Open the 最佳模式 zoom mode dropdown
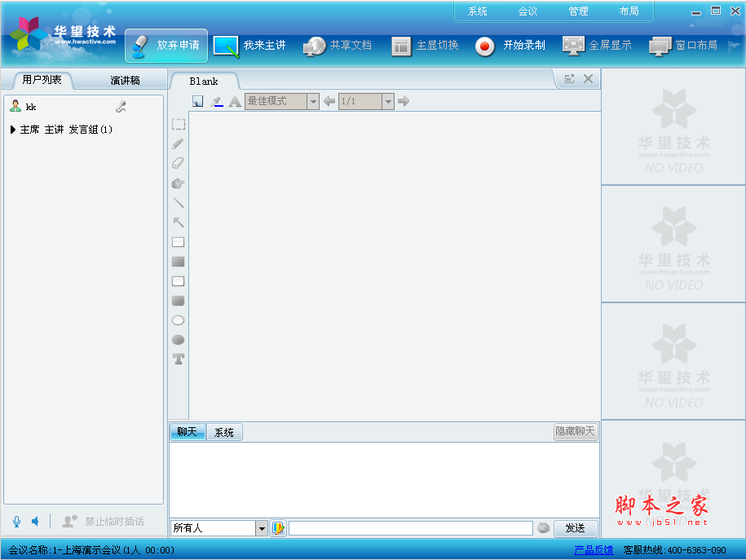This screenshot has width=746, height=560. (312, 101)
